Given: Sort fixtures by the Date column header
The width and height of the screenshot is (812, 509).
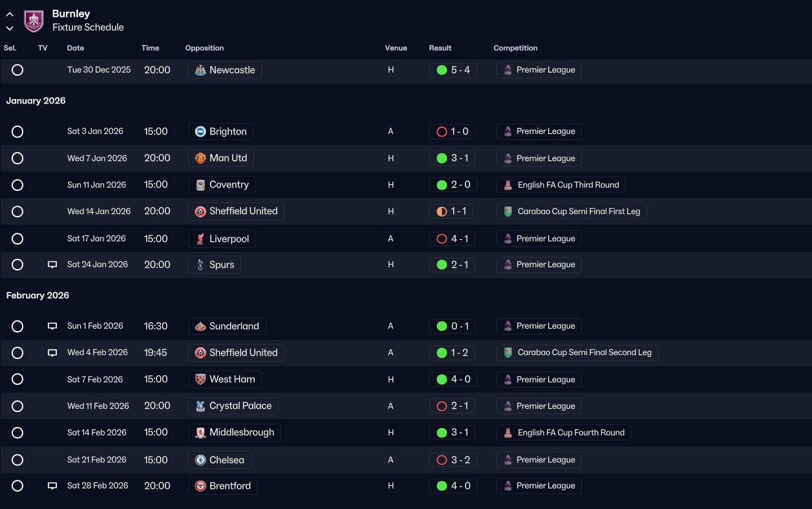Looking at the screenshot, I should point(76,48).
